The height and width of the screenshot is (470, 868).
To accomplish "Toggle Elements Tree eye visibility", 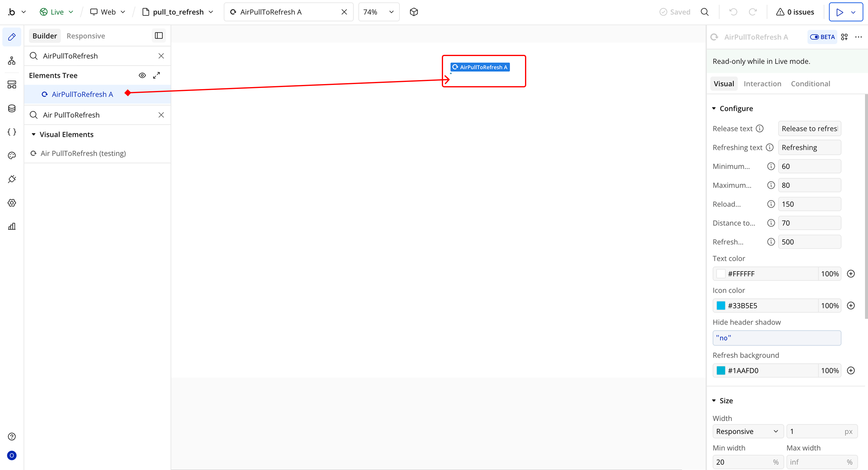I will [142, 75].
